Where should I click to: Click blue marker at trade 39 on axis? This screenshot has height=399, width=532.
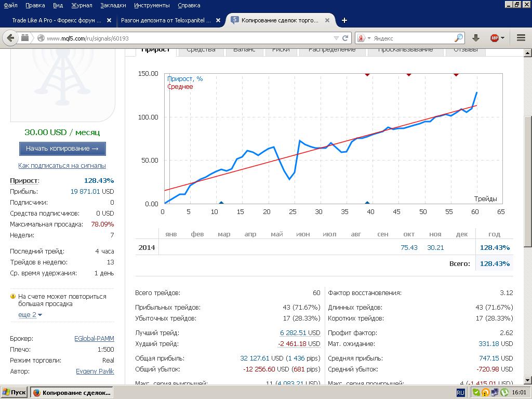[367, 203]
